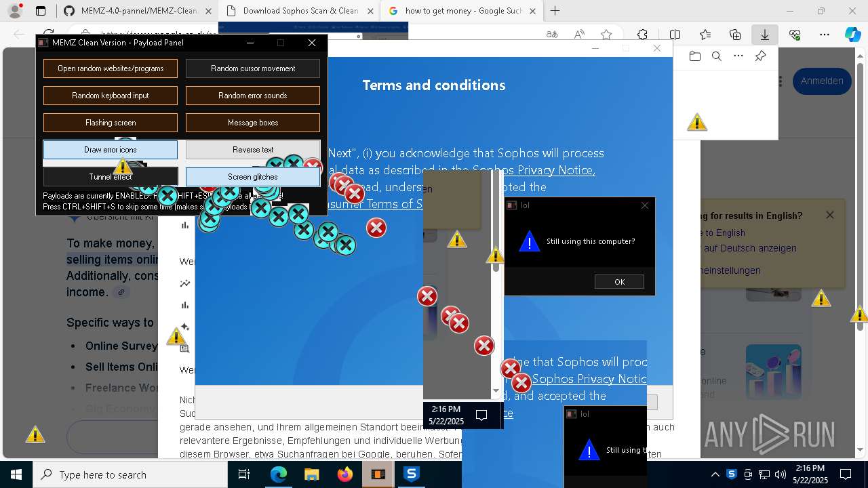Open Collections panel
868x488 pixels.
(735, 35)
